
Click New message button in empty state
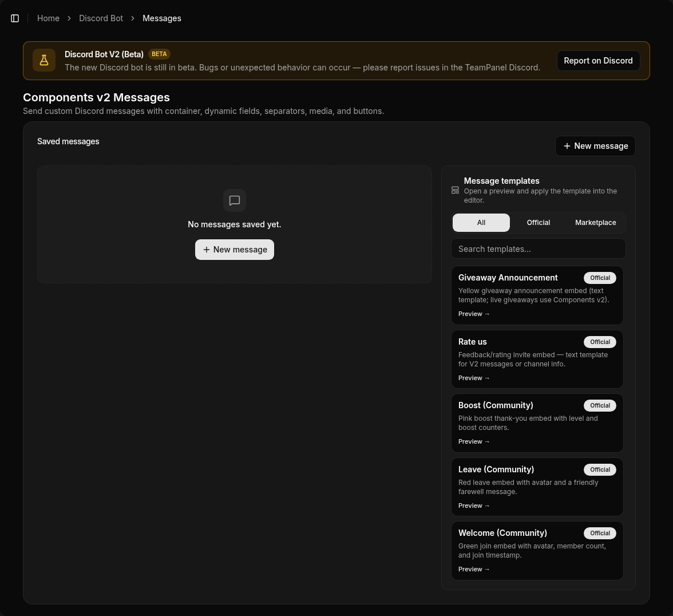[235, 250]
